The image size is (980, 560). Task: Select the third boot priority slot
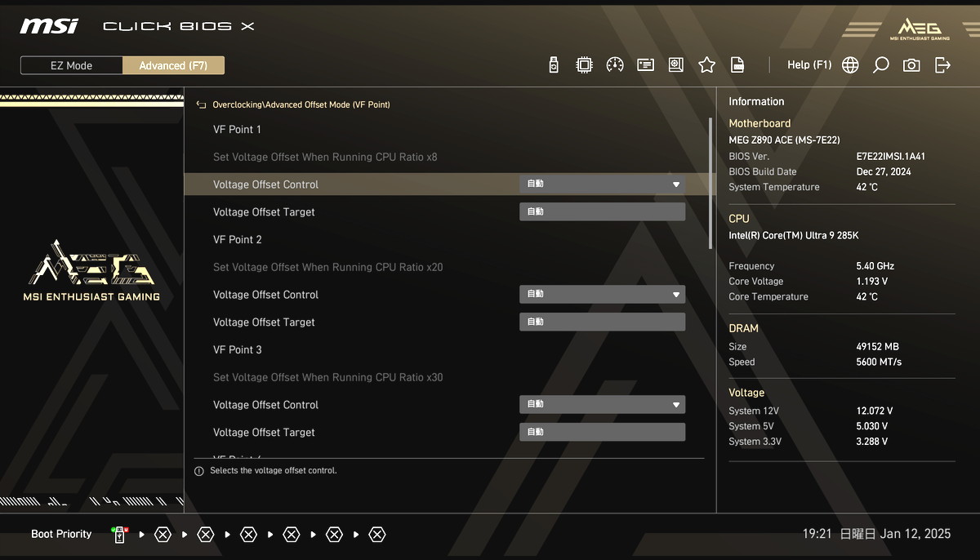(x=206, y=535)
